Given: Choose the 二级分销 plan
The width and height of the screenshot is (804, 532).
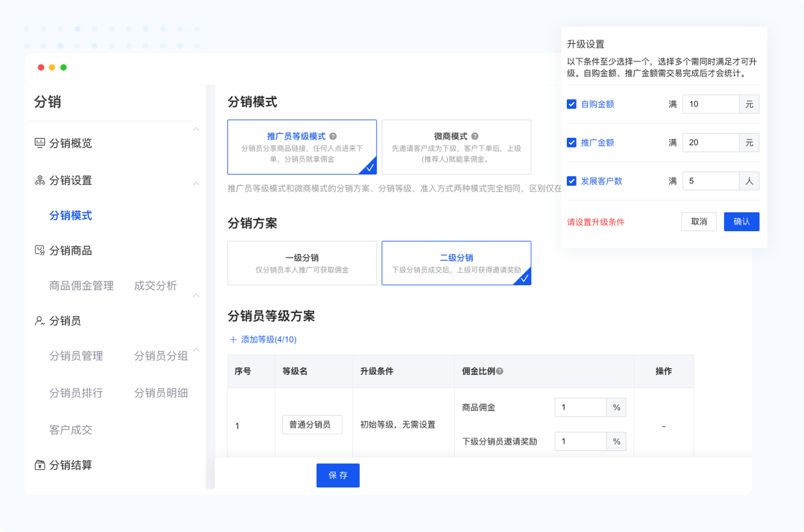Looking at the screenshot, I should click(x=456, y=263).
